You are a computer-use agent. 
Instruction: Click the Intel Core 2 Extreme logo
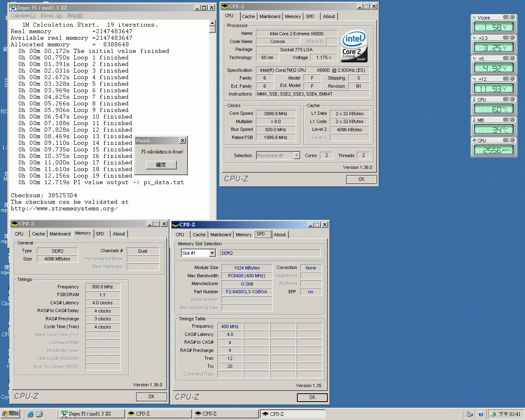pos(354,46)
